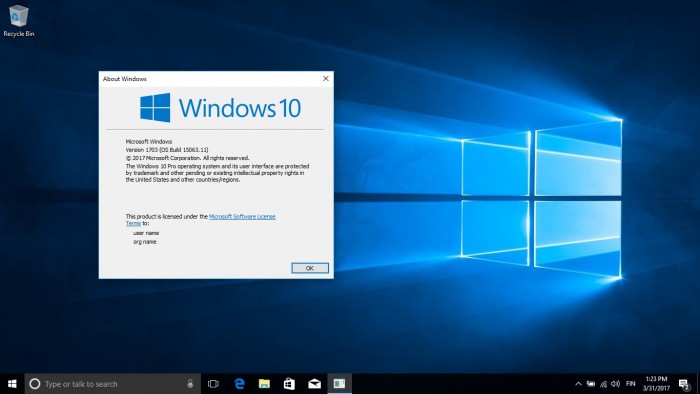Switch the FIN input language indicator

coord(631,384)
